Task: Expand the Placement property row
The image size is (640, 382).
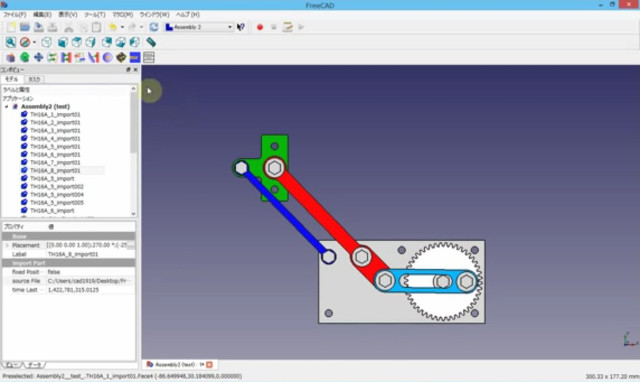Action: pos(7,245)
